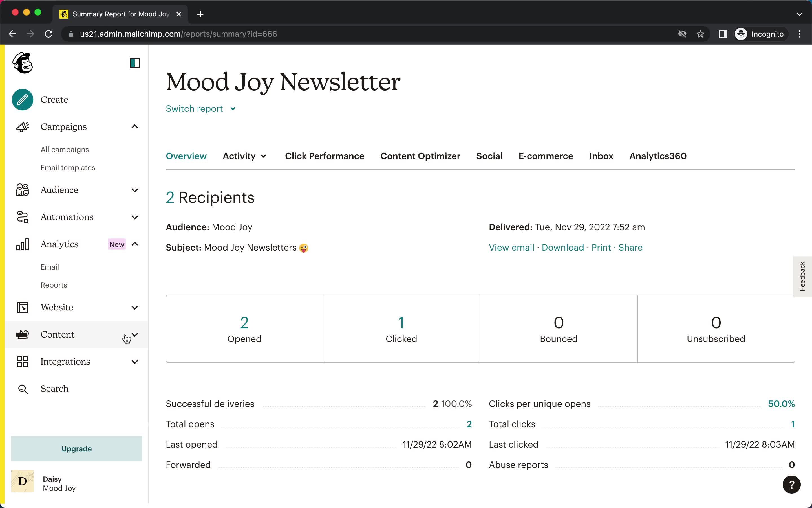Click the Incognito profile badge
The width and height of the screenshot is (812, 508).
(760, 34)
